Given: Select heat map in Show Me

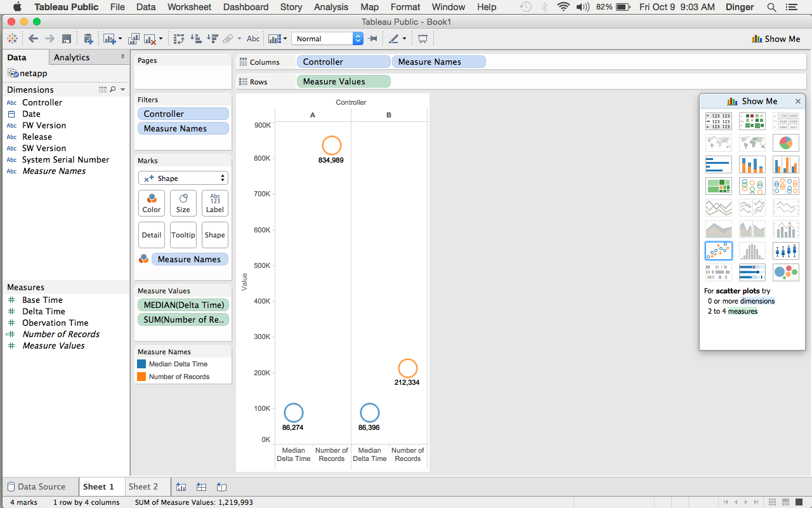Looking at the screenshot, I should coord(752,121).
